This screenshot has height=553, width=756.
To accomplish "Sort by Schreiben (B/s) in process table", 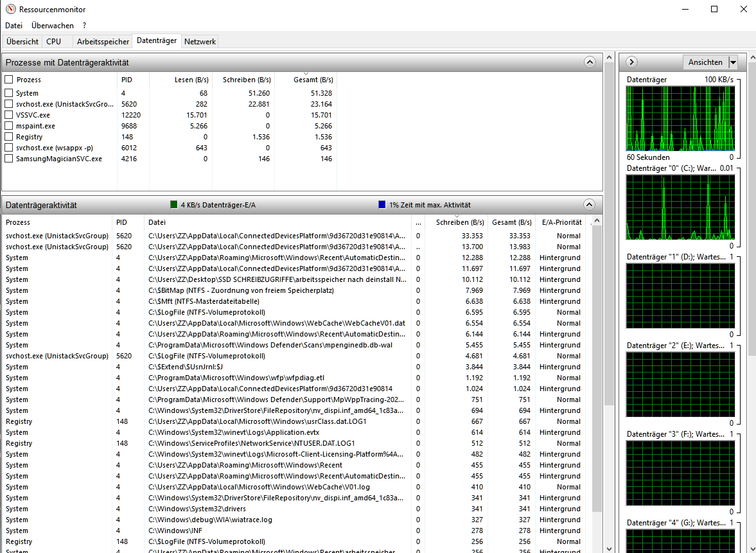I will pos(243,80).
